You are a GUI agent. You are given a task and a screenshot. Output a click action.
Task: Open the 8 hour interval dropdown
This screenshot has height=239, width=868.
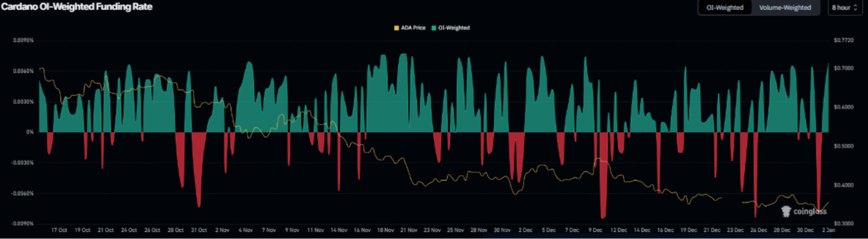(844, 8)
